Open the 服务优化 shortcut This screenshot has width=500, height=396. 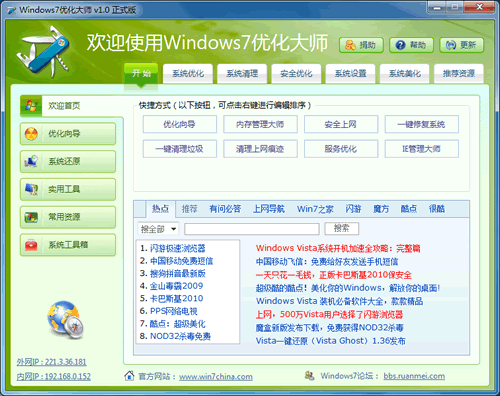coord(341,149)
